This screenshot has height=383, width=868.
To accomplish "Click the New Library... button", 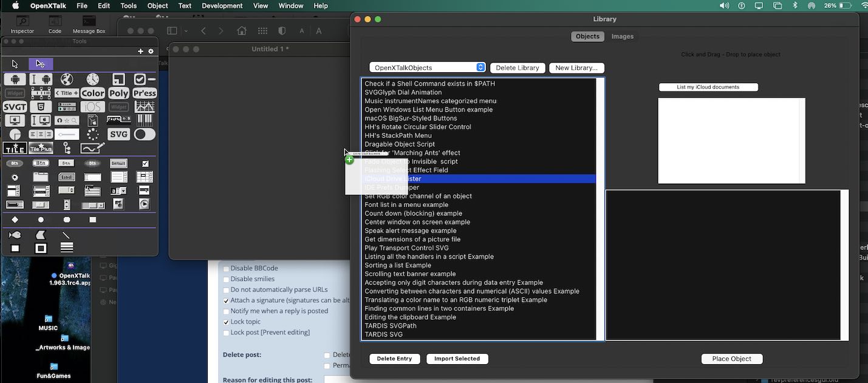I will point(576,68).
